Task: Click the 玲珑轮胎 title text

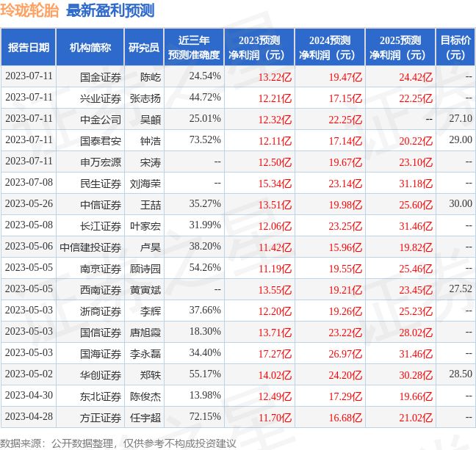Action: pos(29,10)
